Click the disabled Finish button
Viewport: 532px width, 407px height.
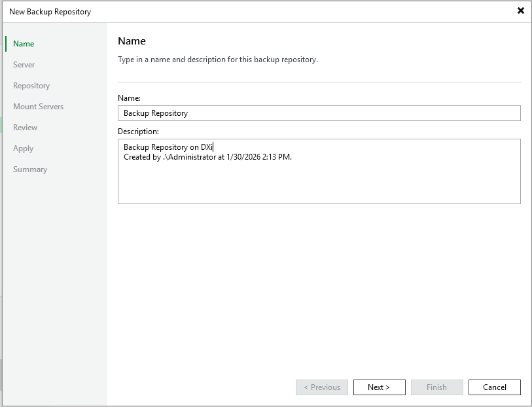coord(436,387)
